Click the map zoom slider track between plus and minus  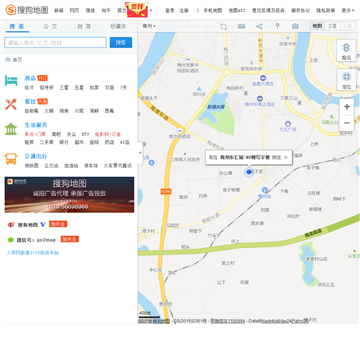[x=347, y=115]
